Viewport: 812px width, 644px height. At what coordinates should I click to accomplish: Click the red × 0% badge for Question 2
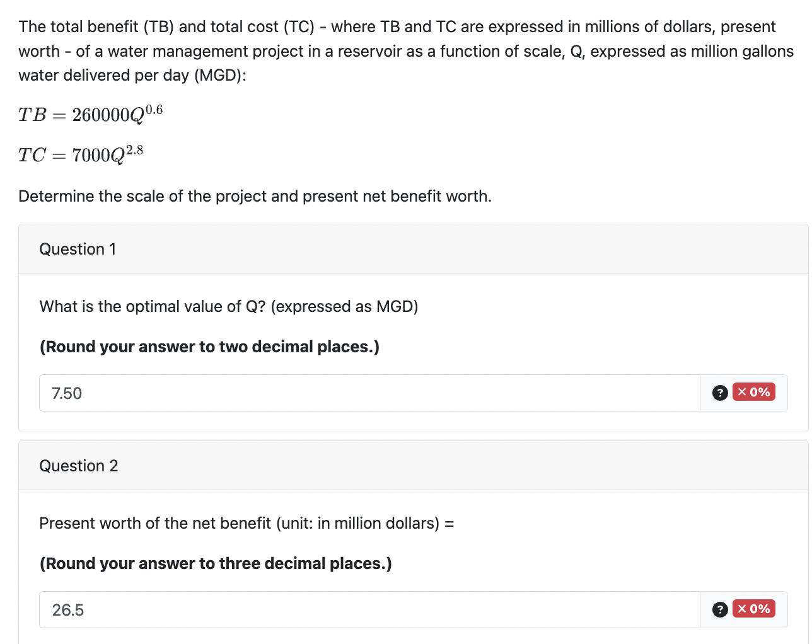click(x=754, y=609)
